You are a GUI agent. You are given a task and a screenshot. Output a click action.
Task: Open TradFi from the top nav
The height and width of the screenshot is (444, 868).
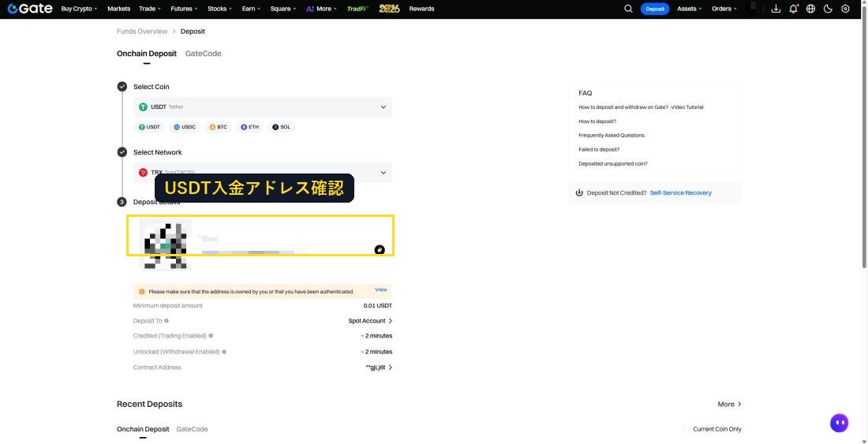tap(357, 9)
